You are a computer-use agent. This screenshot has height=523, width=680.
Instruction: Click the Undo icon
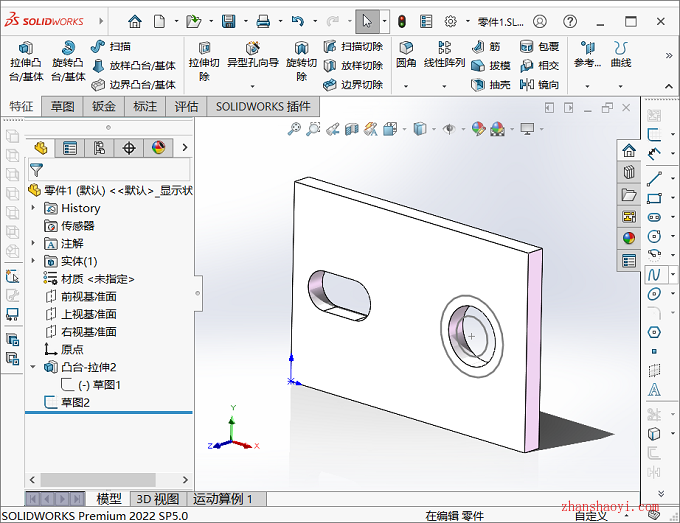(x=298, y=21)
